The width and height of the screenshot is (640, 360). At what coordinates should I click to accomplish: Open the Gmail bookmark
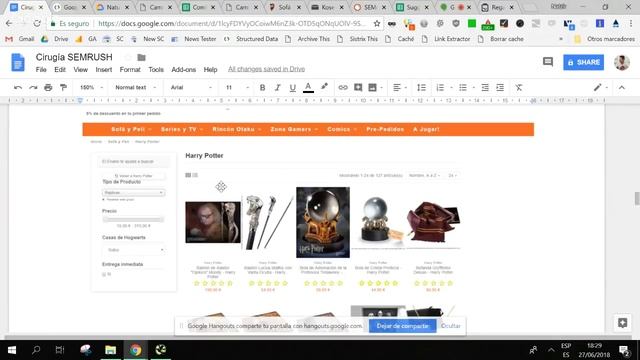point(20,39)
